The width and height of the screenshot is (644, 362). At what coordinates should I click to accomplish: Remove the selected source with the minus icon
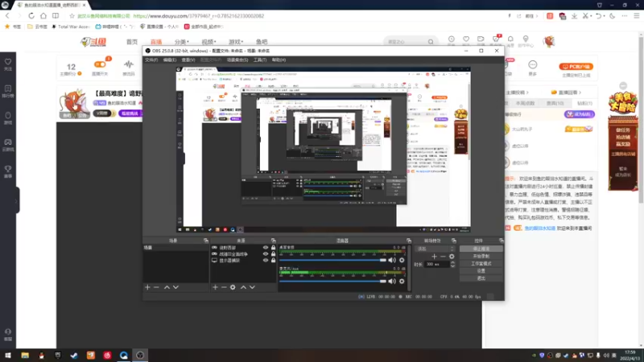coord(224,287)
